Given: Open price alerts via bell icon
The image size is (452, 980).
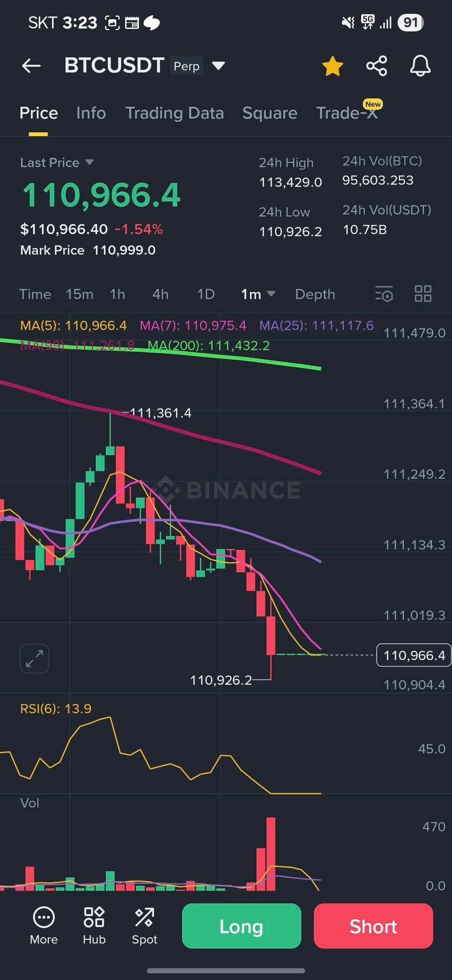Looking at the screenshot, I should pyautogui.click(x=420, y=66).
